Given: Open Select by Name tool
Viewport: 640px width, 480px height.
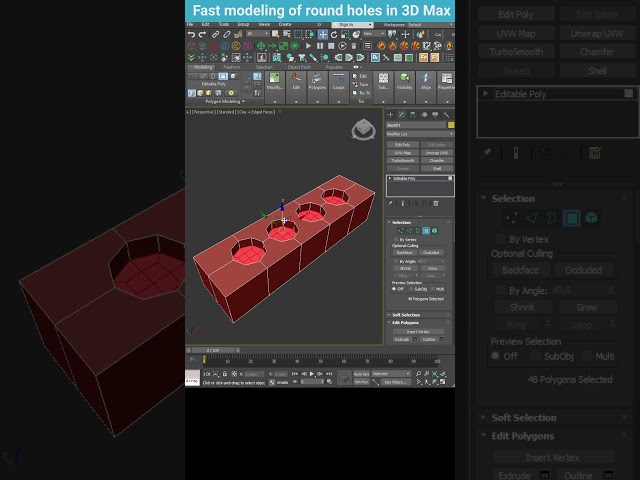Looking at the screenshot, I should [x=287, y=35].
